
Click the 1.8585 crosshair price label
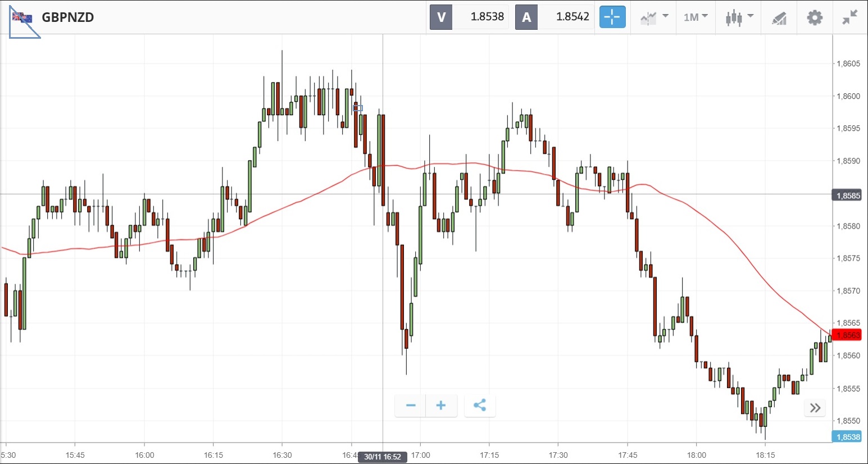(x=847, y=195)
